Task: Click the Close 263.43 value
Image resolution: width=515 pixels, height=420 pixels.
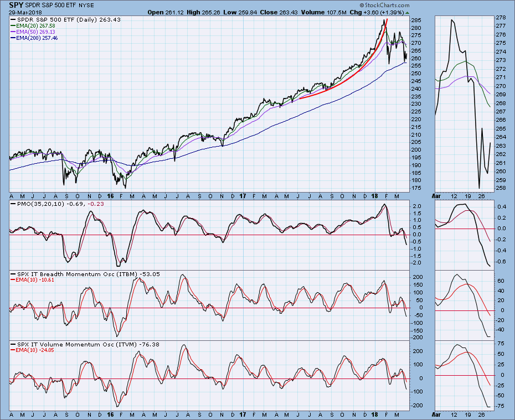Action: (x=279, y=13)
